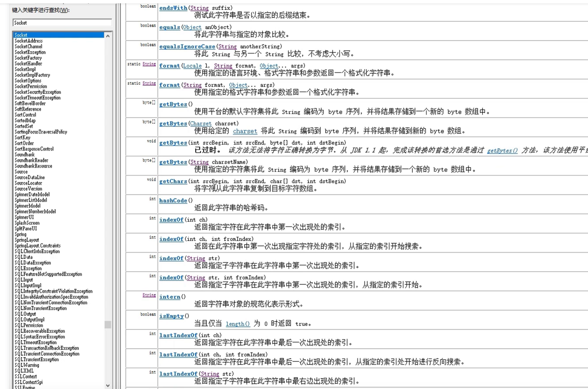Open the equals method link
The height and width of the screenshot is (389, 588).
[170, 27]
